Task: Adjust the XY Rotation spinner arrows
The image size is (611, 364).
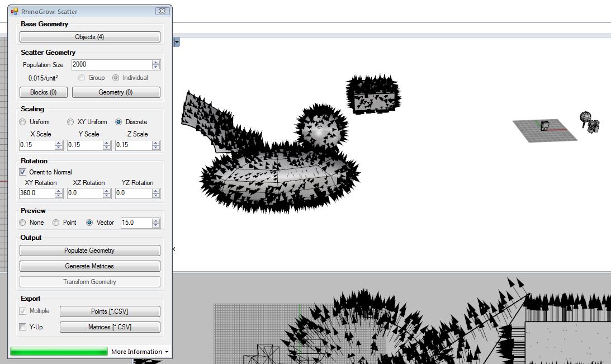Action: 59,193
